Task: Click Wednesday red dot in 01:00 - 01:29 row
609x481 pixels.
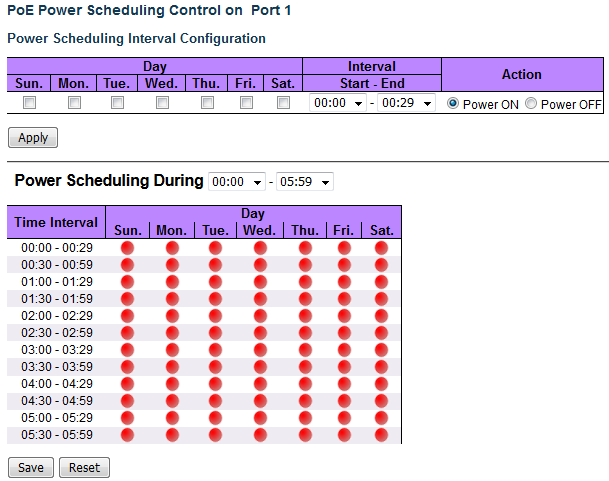Action: pyautogui.click(x=260, y=281)
